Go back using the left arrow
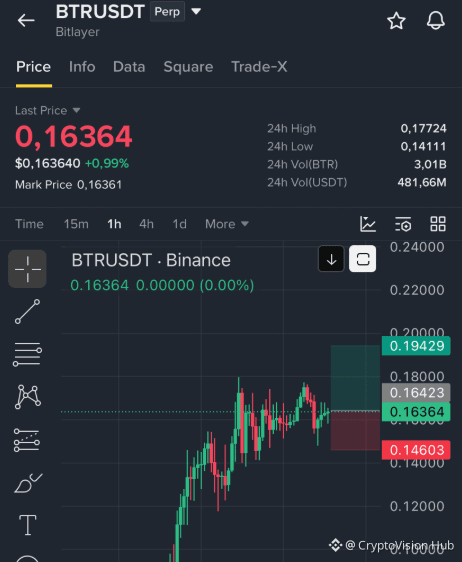 coord(26,20)
